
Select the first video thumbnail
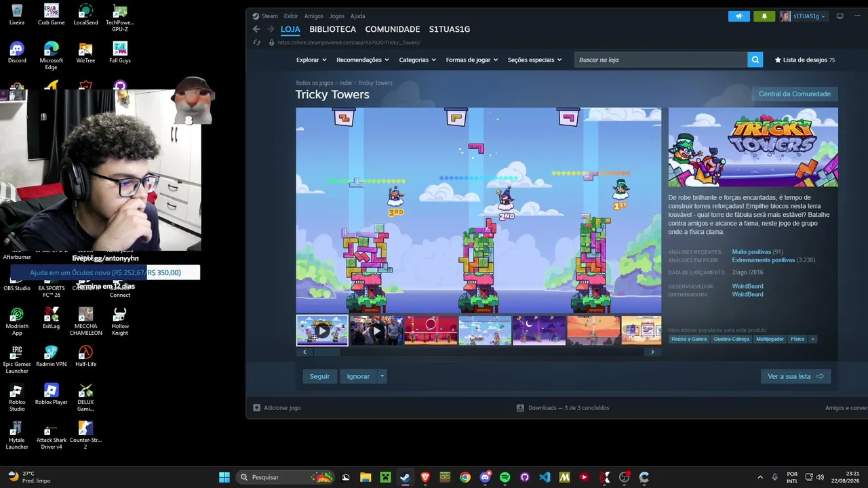(322, 331)
